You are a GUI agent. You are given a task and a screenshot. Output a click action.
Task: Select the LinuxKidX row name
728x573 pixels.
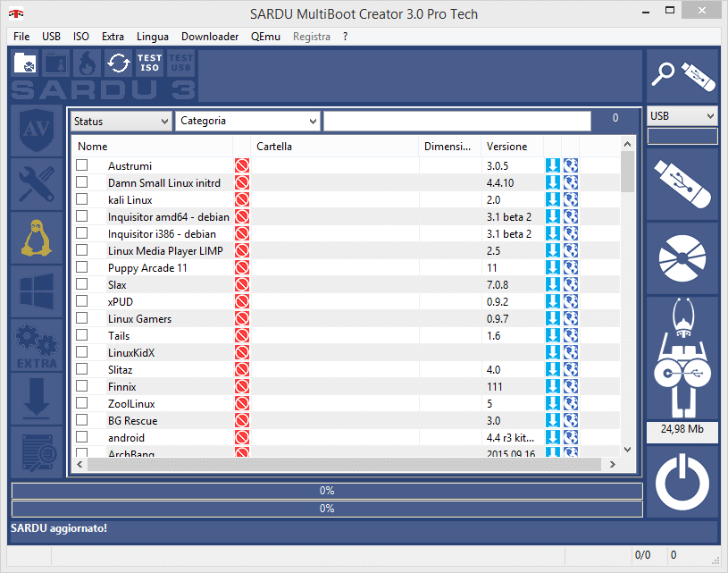(131, 353)
